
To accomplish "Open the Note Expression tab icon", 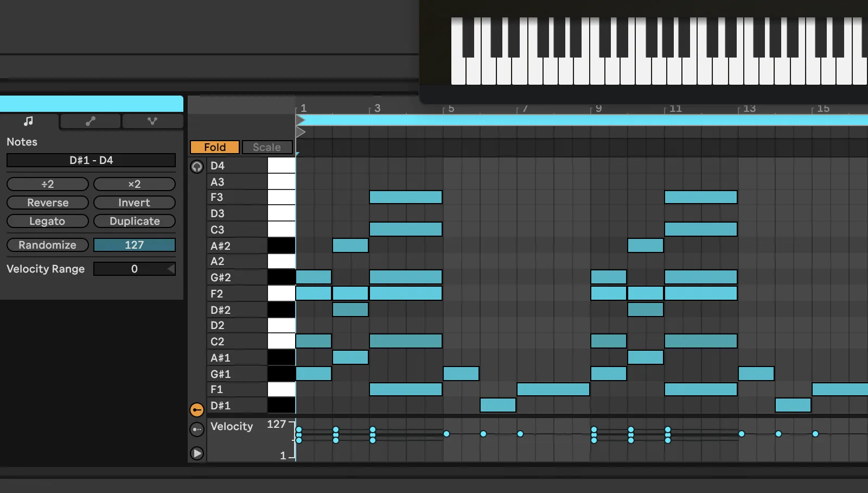I will 152,121.
